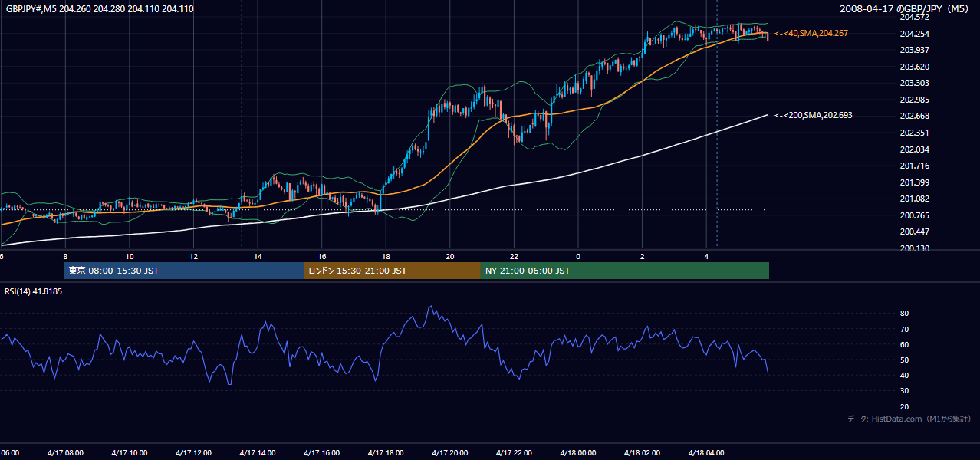Click bottom time label 4/17 12:00
The height and width of the screenshot is (460, 980).
click(x=193, y=452)
